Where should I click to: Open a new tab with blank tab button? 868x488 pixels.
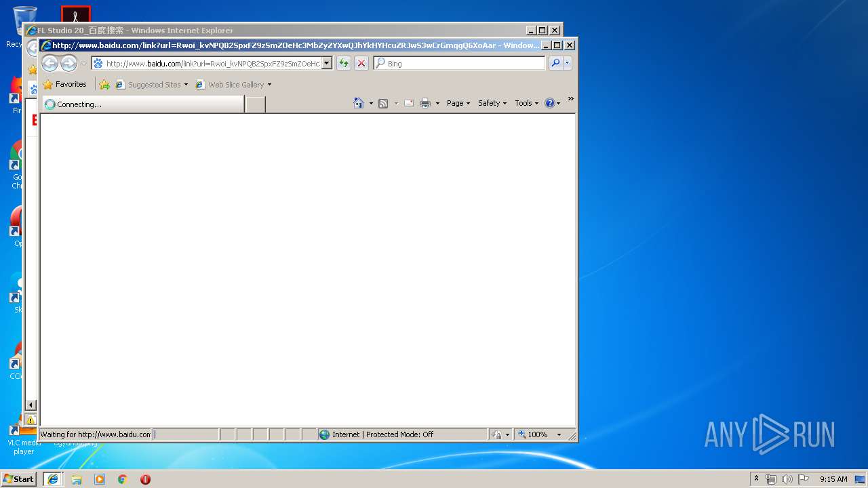pyautogui.click(x=255, y=104)
